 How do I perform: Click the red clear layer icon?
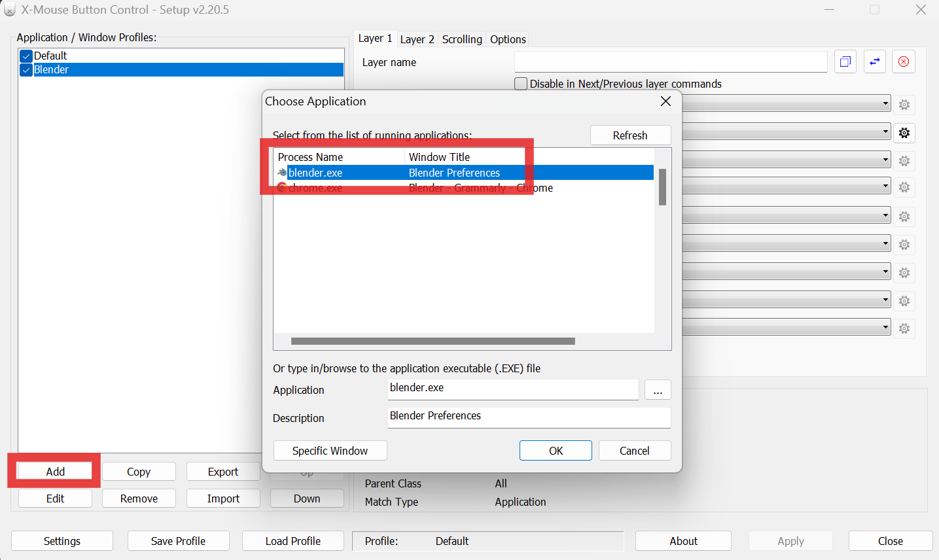click(903, 61)
